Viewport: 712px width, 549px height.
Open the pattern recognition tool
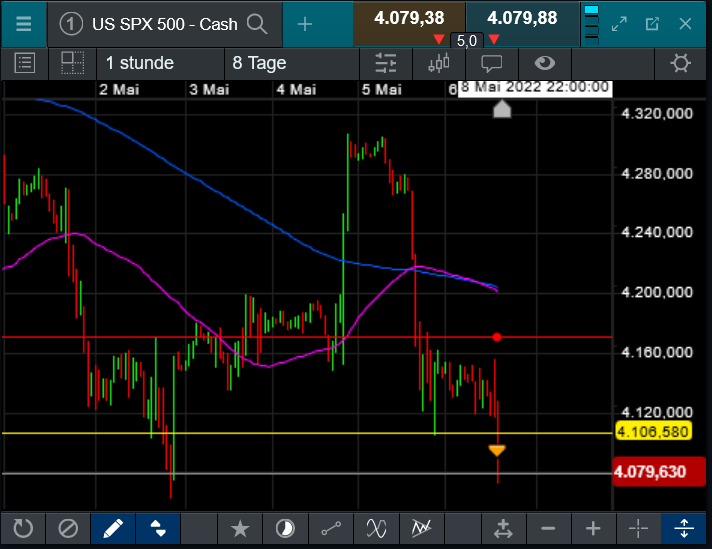[x=422, y=529]
